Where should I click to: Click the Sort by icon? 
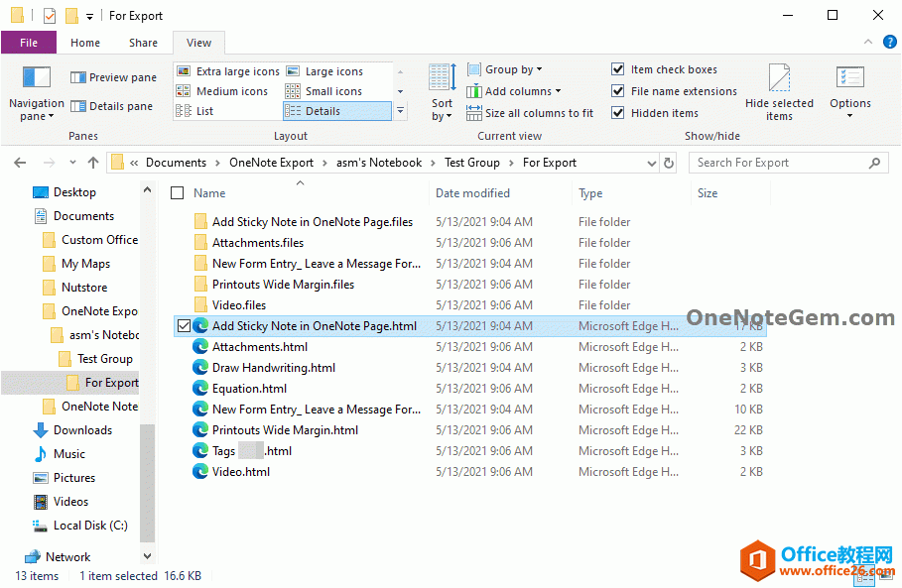click(x=441, y=89)
